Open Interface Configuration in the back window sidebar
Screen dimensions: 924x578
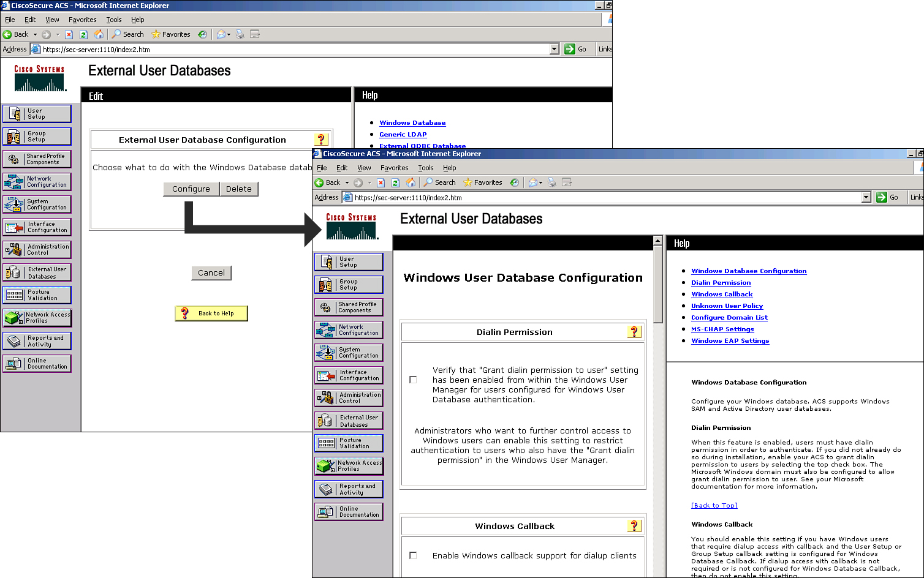[37, 227]
